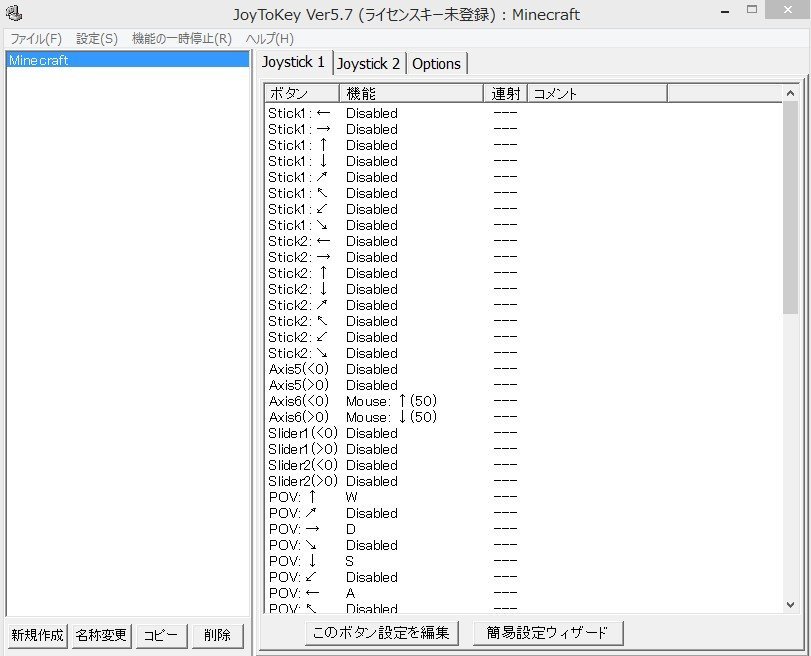
Task: Open the 機能の一時停止(R) menu
Action: [x=182, y=39]
